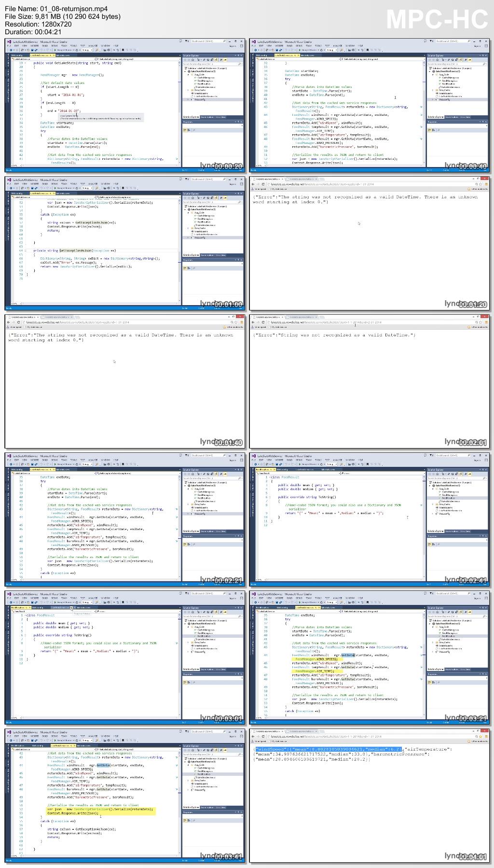The width and height of the screenshot is (494, 868).
Task: Open the thumbnail stamped 00:02:21
Action: (x=125, y=519)
